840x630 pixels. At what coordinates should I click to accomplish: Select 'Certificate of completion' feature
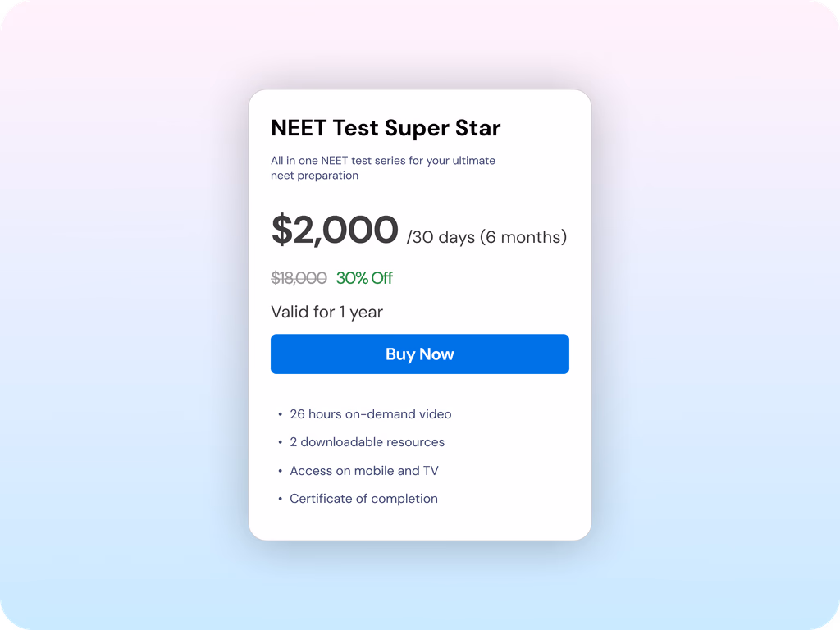click(363, 499)
